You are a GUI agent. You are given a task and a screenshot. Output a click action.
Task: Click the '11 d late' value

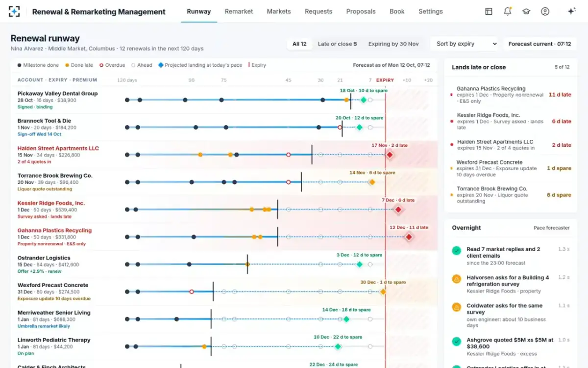pos(560,95)
